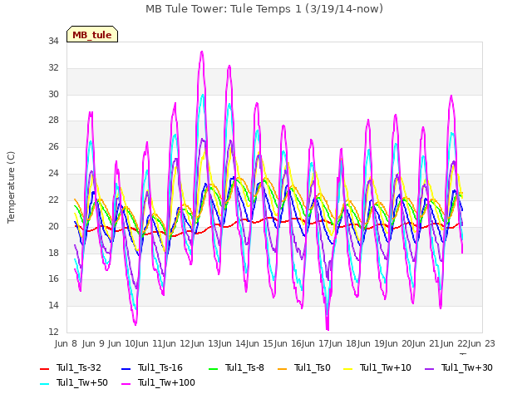Click the Jun 17 x-axis label
The height and width of the screenshot is (399, 532).
(x=316, y=343)
